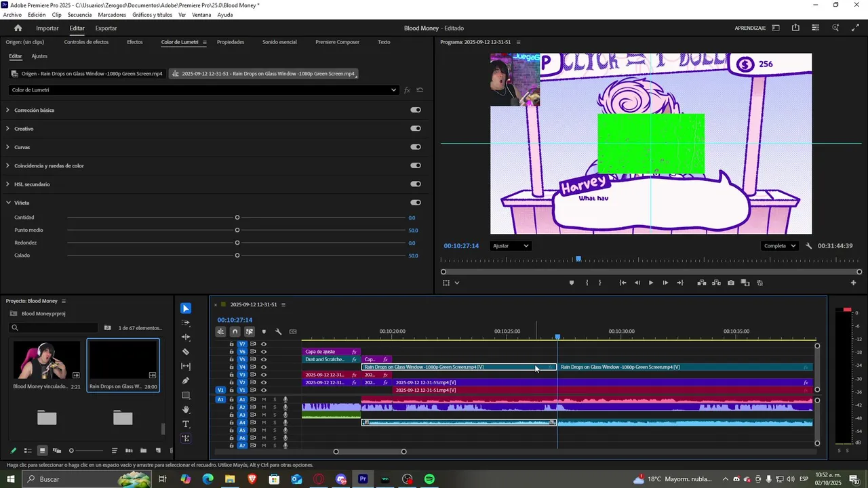Select the Ripple Edit tool
Image resolution: width=868 pixels, height=488 pixels.
[x=186, y=338]
